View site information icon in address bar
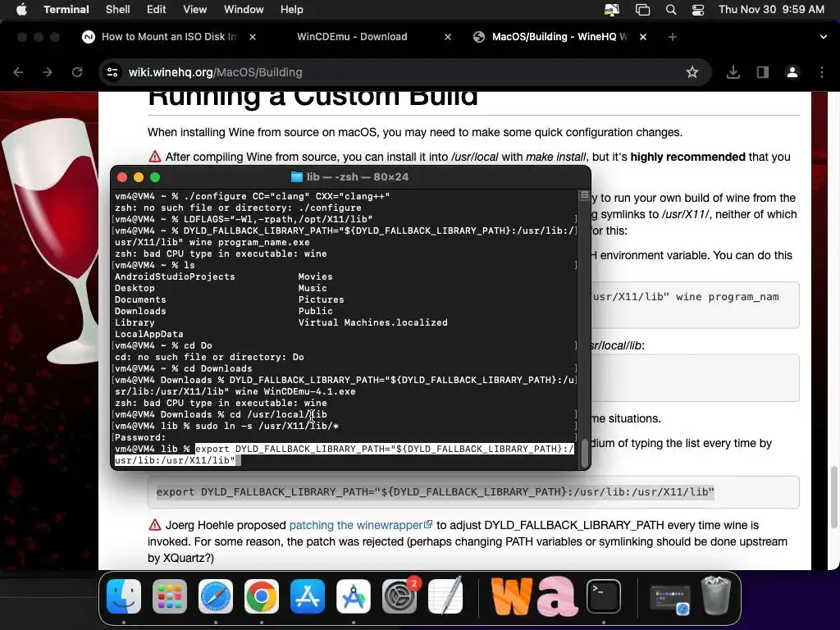The image size is (840, 630). 112,72
